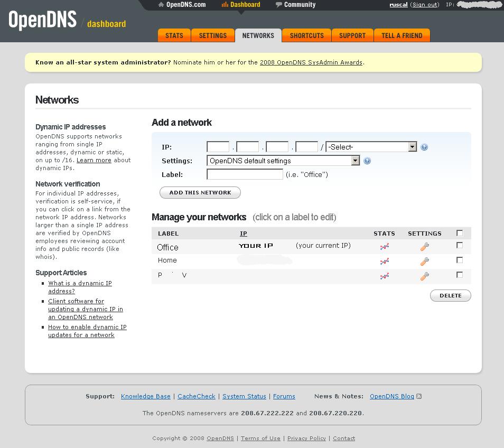Open the SHORTCUTS tab
This screenshot has width=504, height=448.
click(306, 35)
